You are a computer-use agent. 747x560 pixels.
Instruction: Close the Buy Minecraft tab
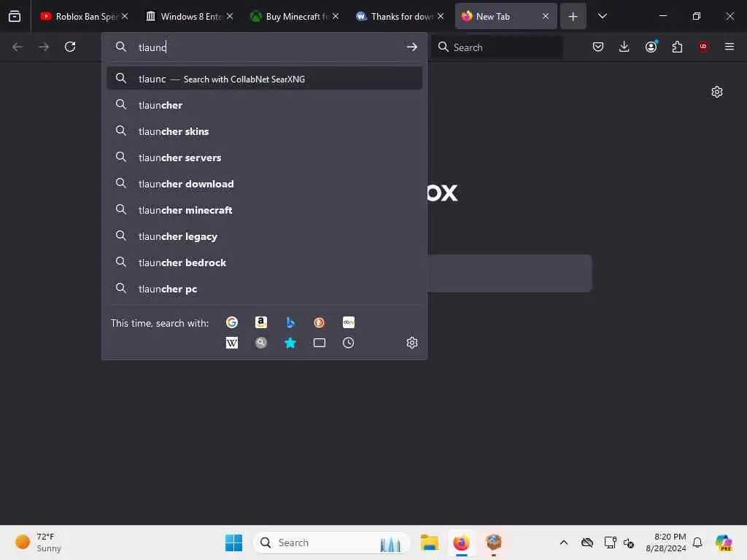[x=336, y=16]
